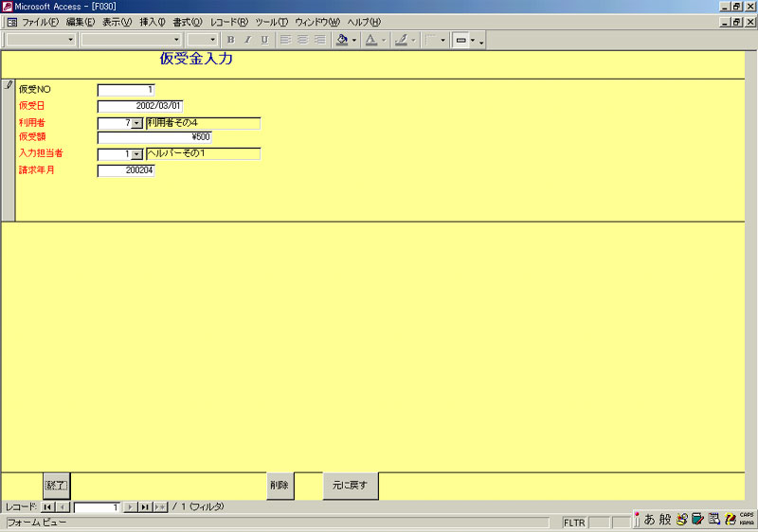Expand the font name dropdown in toolbar
The height and width of the screenshot is (532, 758).
coord(177,40)
